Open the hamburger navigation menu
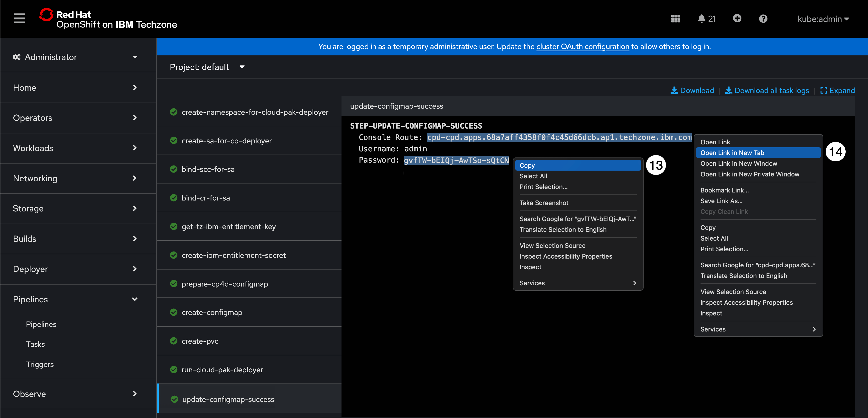The height and width of the screenshot is (418, 868). pyautogui.click(x=19, y=18)
